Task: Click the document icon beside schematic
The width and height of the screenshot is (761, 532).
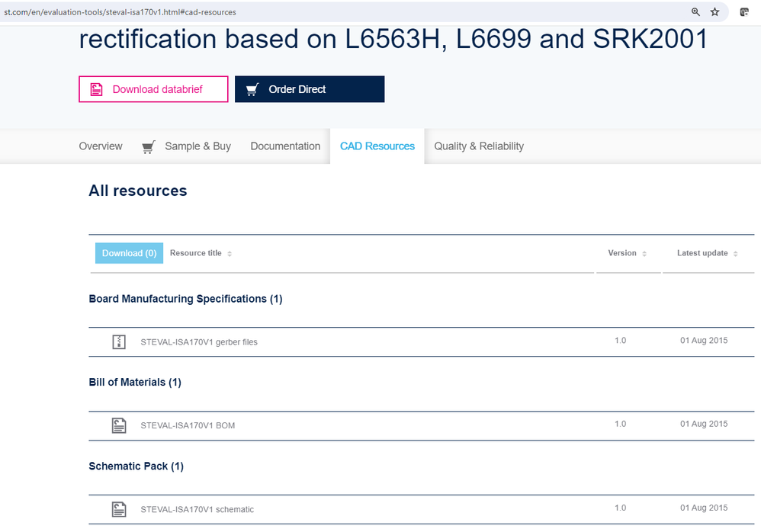Action: [x=118, y=509]
